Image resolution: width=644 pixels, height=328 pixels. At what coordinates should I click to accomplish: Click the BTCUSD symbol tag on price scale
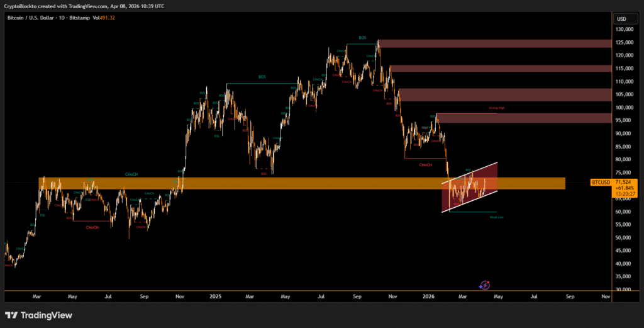click(601, 183)
